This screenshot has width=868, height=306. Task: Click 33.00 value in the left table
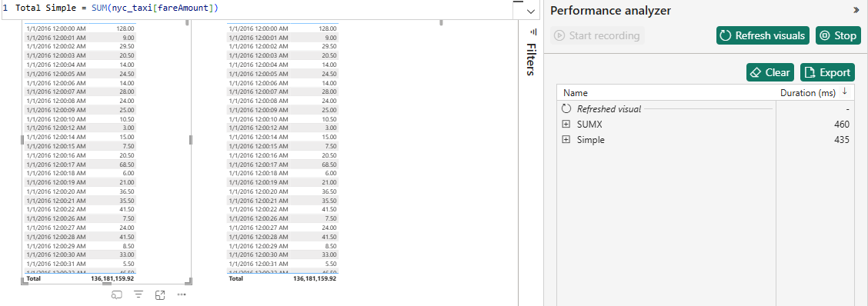pyautogui.click(x=127, y=254)
